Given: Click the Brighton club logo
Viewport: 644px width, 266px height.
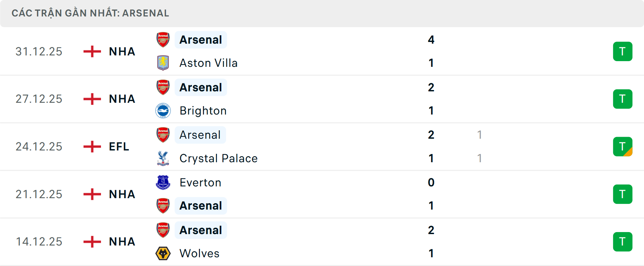Looking at the screenshot, I should click(163, 110).
